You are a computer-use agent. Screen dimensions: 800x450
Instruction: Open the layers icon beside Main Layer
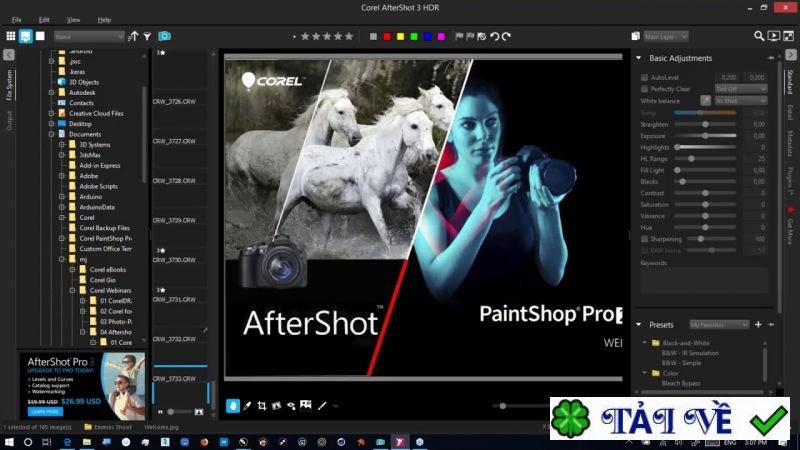635,36
